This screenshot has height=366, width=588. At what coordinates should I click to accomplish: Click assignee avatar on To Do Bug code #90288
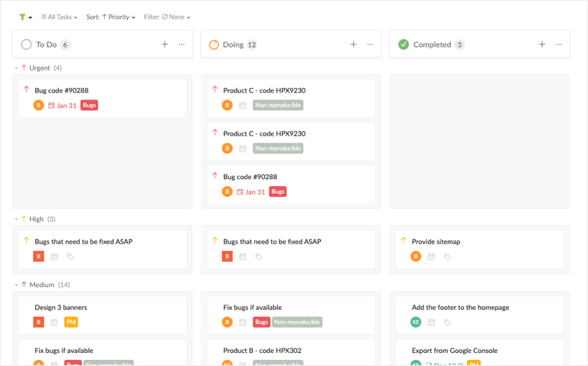coord(38,106)
